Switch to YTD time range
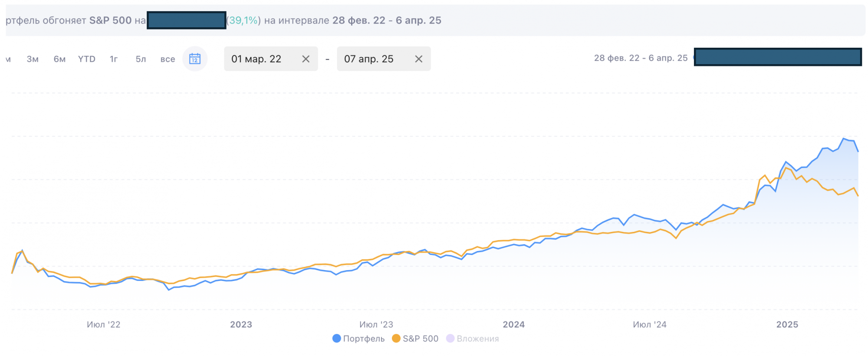The image size is (868, 356). [87, 59]
